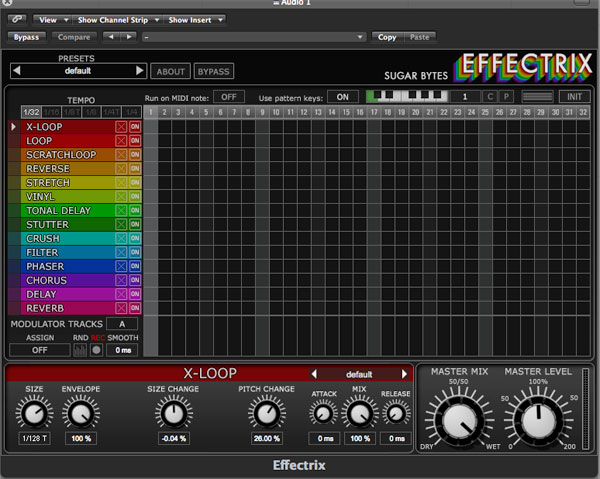This screenshot has width=600, height=479.
Task: Click the INIT button
Action: point(574,96)
